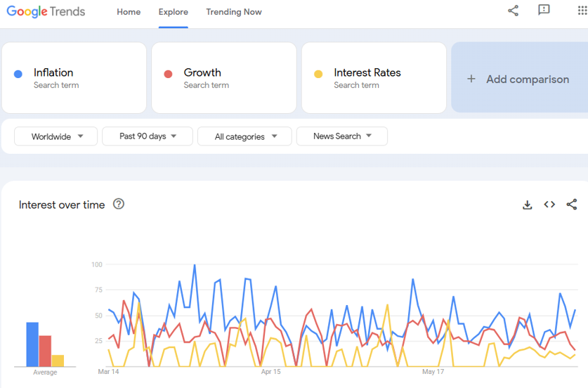Open the News Search type dropdown
Screen dimensions: 588x388
coord(342,136)
